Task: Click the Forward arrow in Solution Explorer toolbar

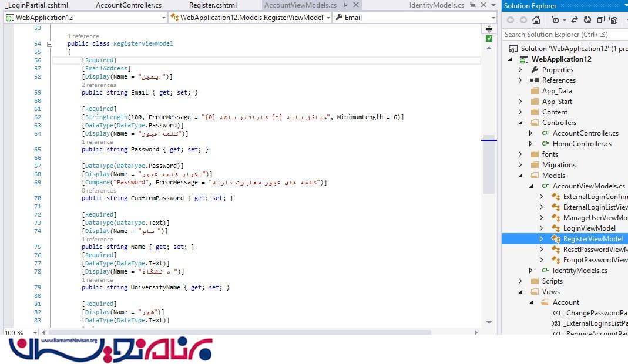Action: point(523,20)
